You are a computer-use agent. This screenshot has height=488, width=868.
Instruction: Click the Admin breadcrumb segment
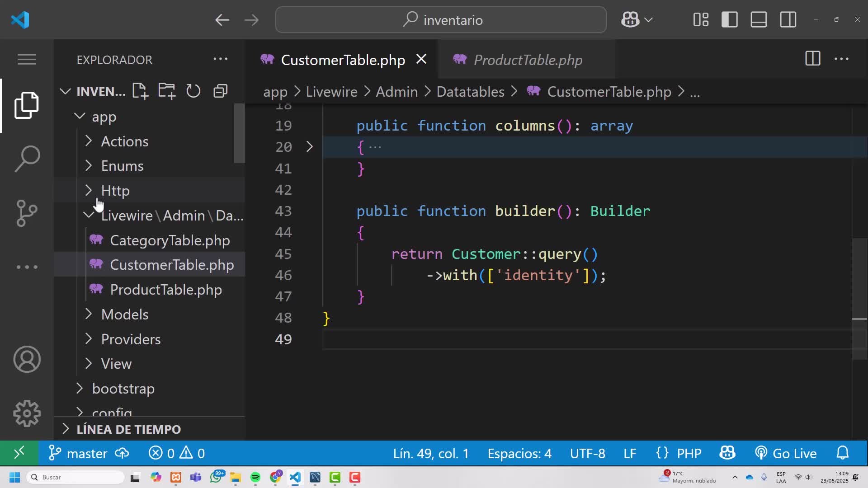(396, 92)
